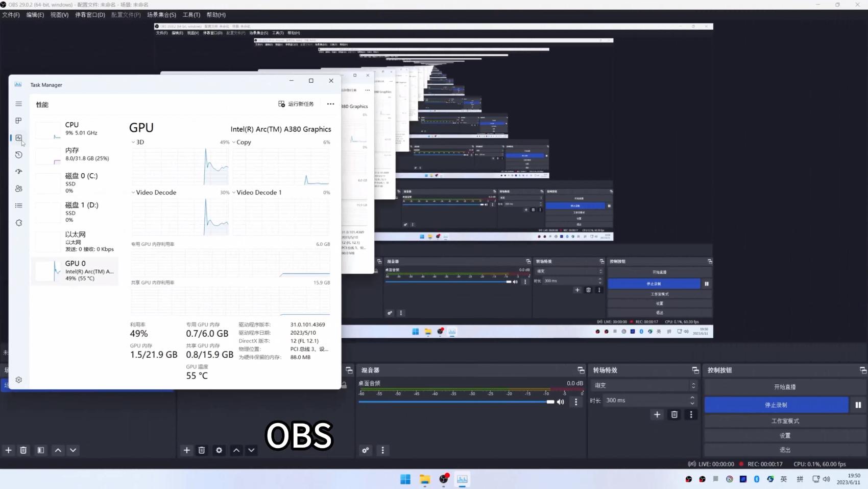Open Task Manager more options (…) menu

point(330,104)
